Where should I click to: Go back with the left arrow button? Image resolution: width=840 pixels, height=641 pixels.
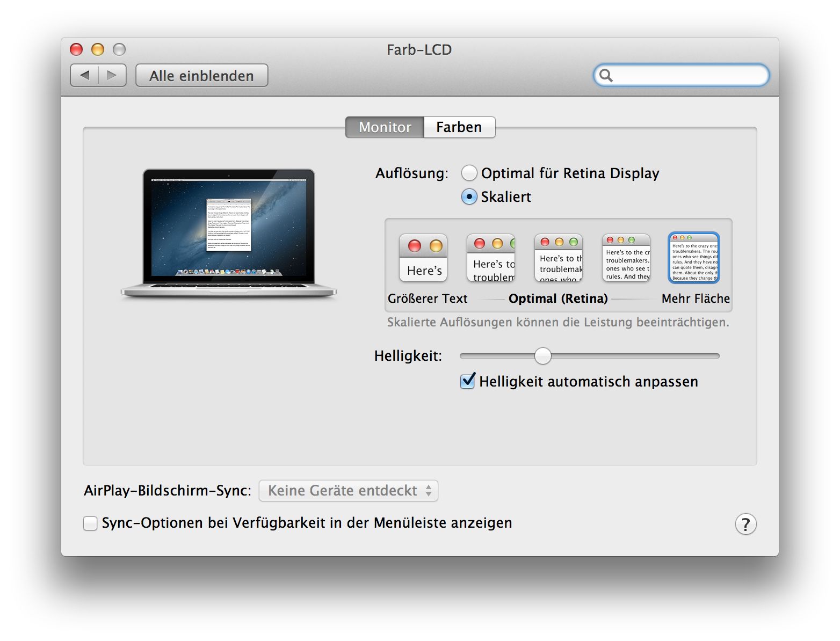coord(84,75)
